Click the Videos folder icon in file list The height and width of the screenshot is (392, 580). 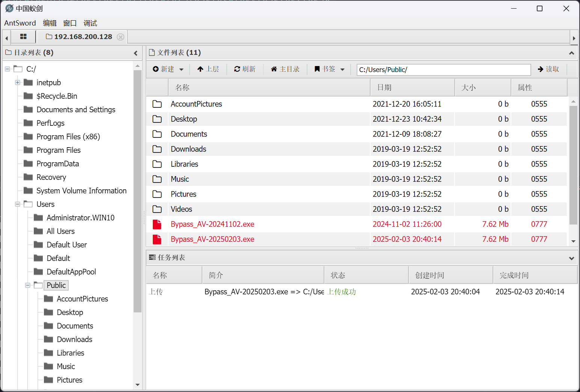click(x=157, y=209)
